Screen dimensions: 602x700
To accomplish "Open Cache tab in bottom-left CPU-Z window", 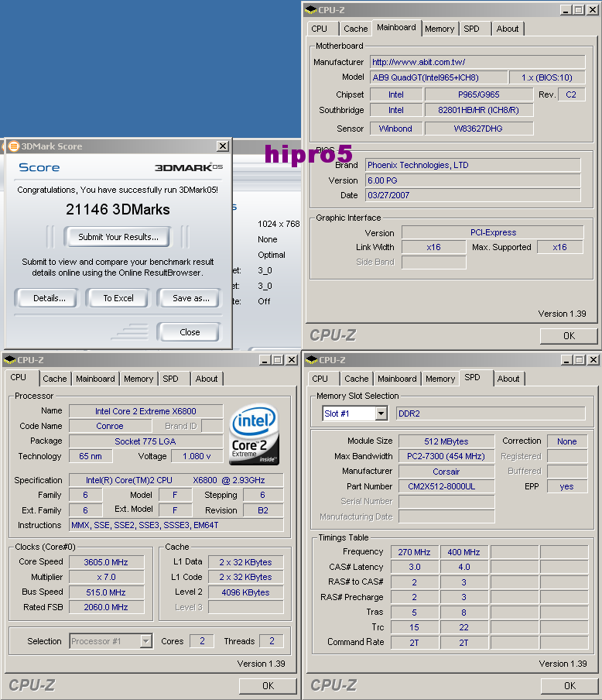I will click(54, 379).
